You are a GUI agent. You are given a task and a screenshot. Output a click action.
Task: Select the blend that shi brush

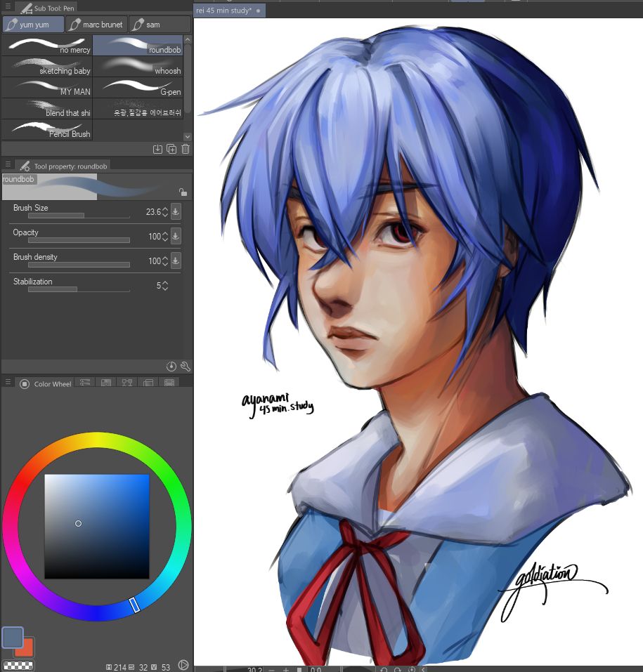(47, 108)
